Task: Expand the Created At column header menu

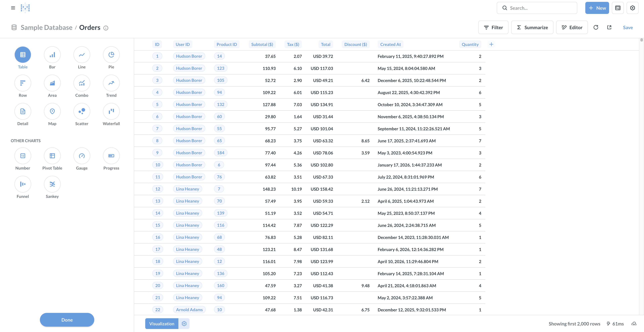Action: pyautogui.click(x=390, y=44)
